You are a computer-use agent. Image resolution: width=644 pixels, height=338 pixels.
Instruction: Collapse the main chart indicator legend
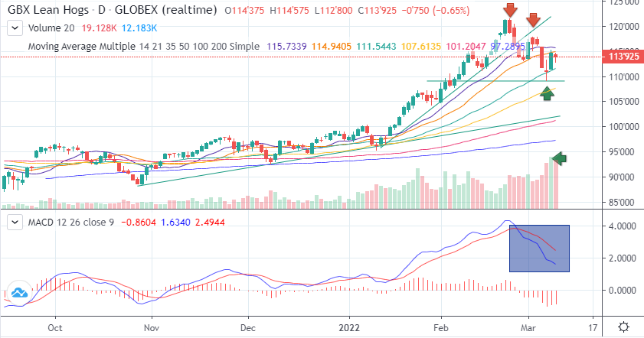click(x=14, y=29)
